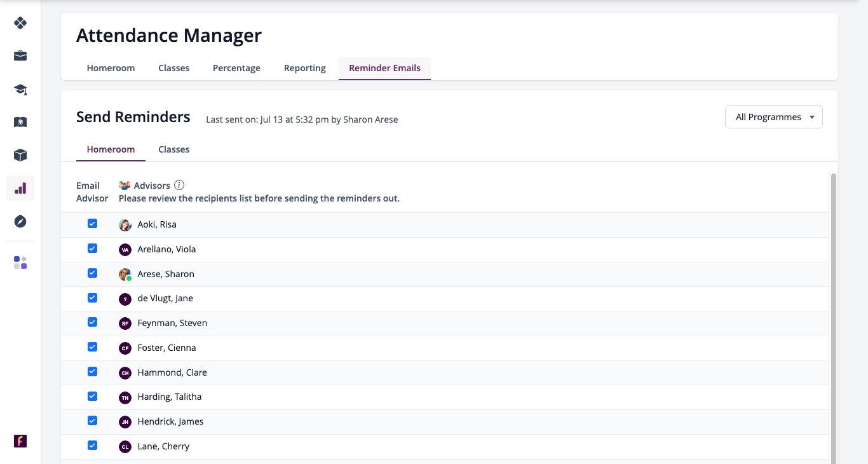Uncheck email for Aoki, Risa
Viewport: 868px width, 464px height.
pos(92,224)
